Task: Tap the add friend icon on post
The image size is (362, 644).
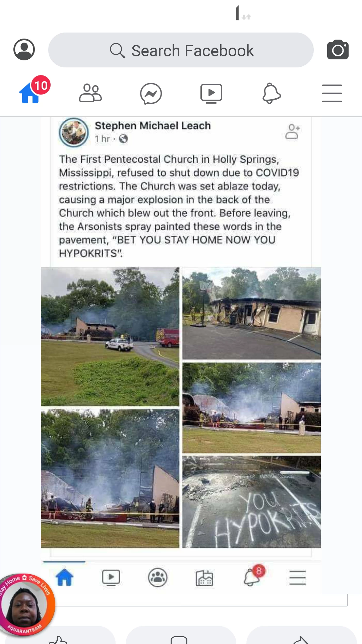Action: point(293,131)
